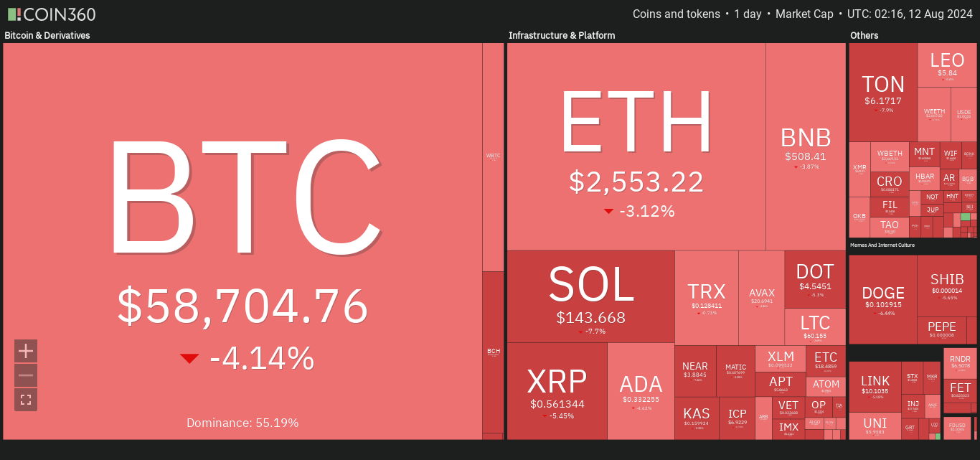The image size is (980, 460).
Task: Click the zoom out minus icon
Action: (26, 375)
